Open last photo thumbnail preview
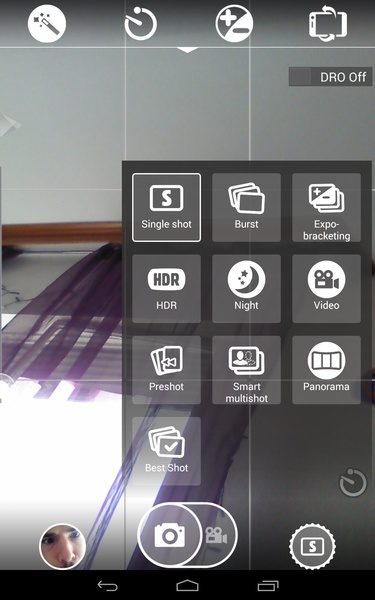The height and width of the screenshot is (600, 375). click(x=62, y=546)
